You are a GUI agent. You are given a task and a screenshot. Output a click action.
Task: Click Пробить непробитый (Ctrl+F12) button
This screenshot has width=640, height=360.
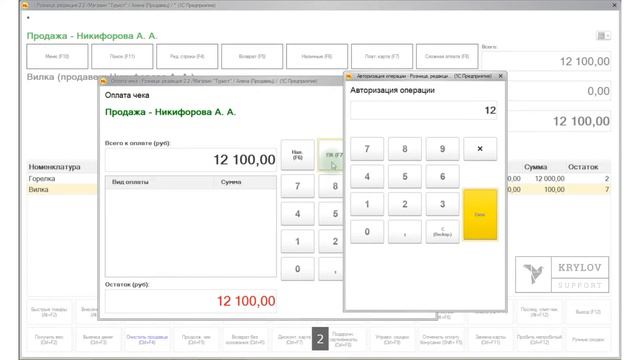[539, 340]
